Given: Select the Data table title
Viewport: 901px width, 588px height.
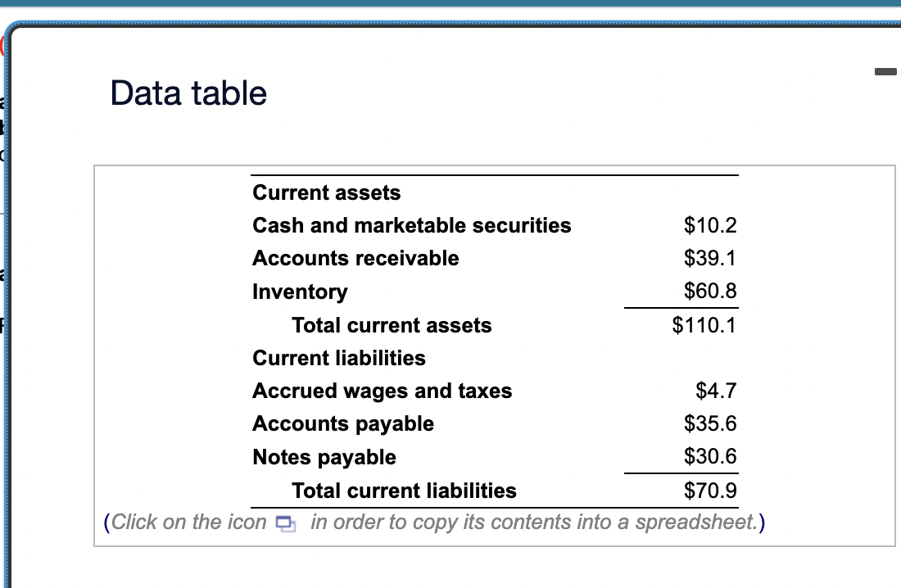Looking at the screenshot, I should pyautogui.click(x=187, y=93).
